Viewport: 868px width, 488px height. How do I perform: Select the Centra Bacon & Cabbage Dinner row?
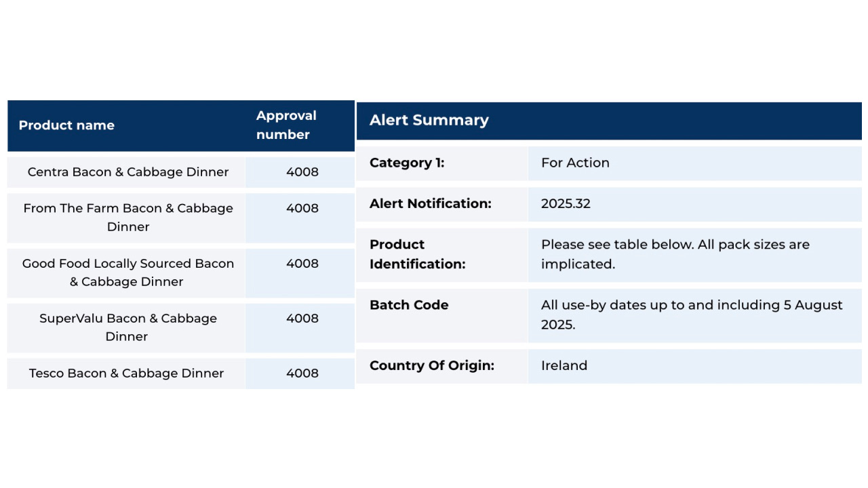(180, 172)
